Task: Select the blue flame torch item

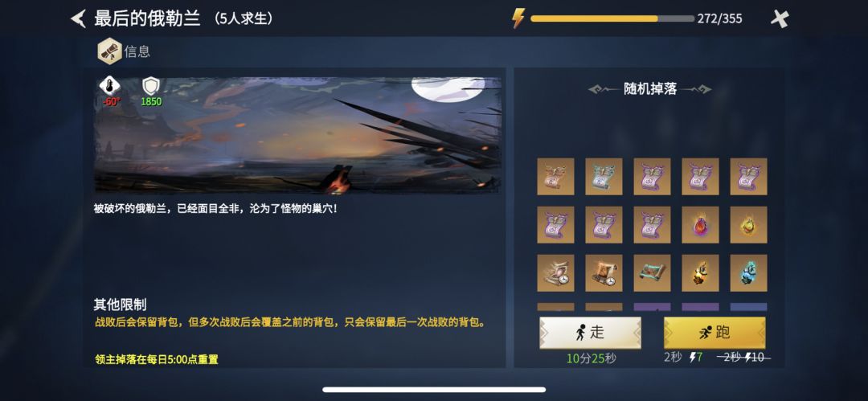Action: 748,273
